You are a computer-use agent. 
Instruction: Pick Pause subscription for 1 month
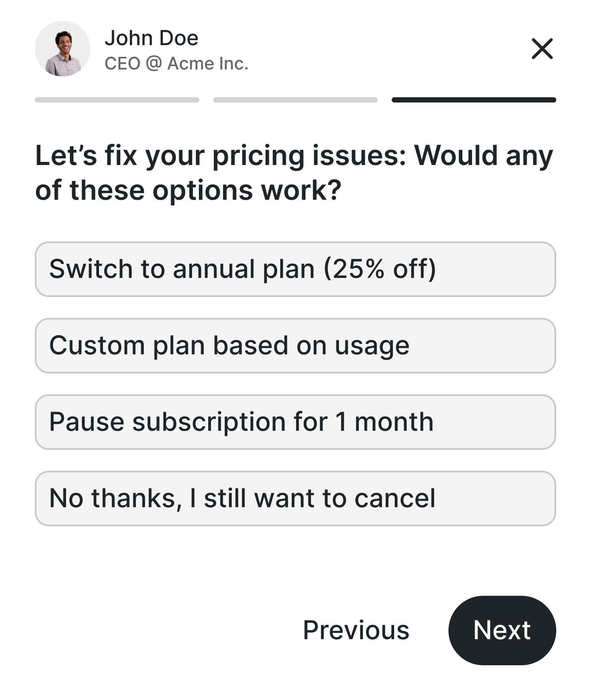point(295,422)
